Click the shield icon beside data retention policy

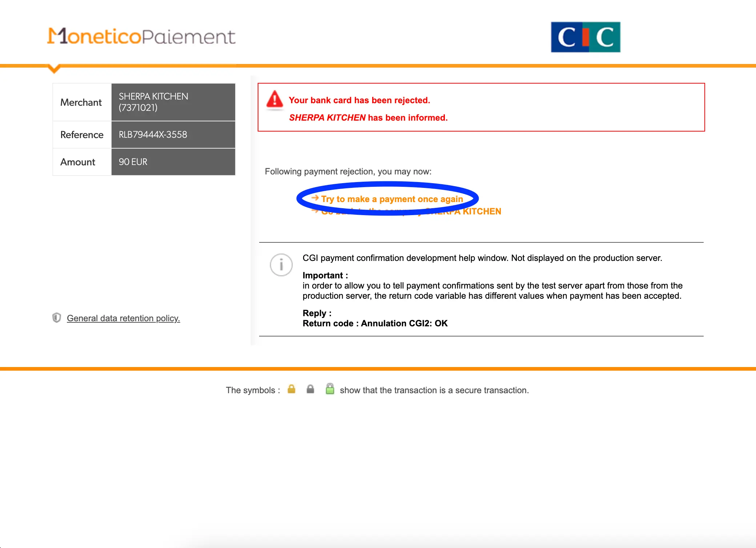[x=57, y=318]
